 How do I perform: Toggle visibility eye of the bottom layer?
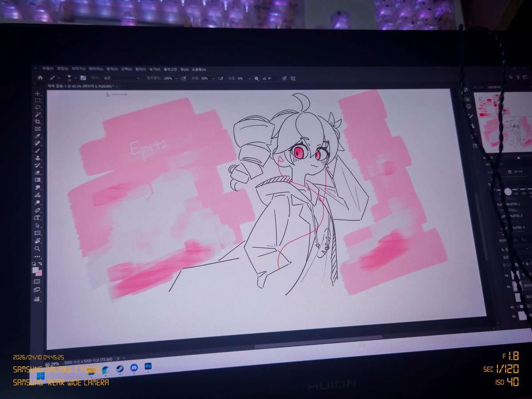point(513,316)
